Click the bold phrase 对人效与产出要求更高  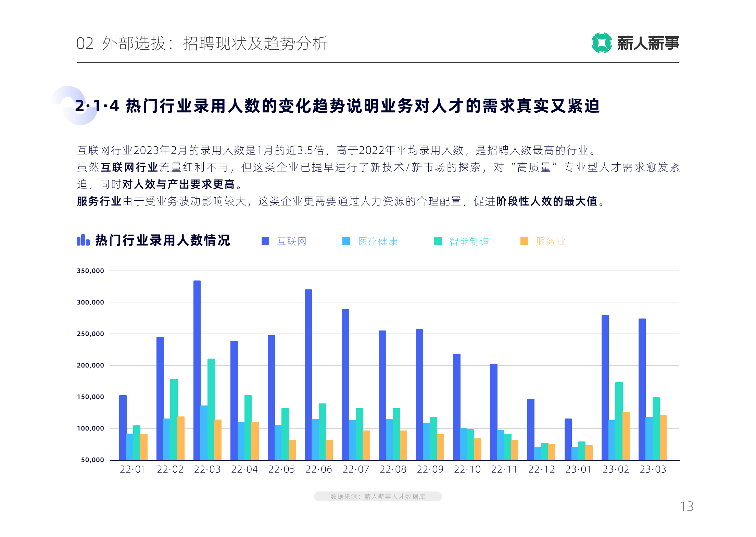pos(178,184)
